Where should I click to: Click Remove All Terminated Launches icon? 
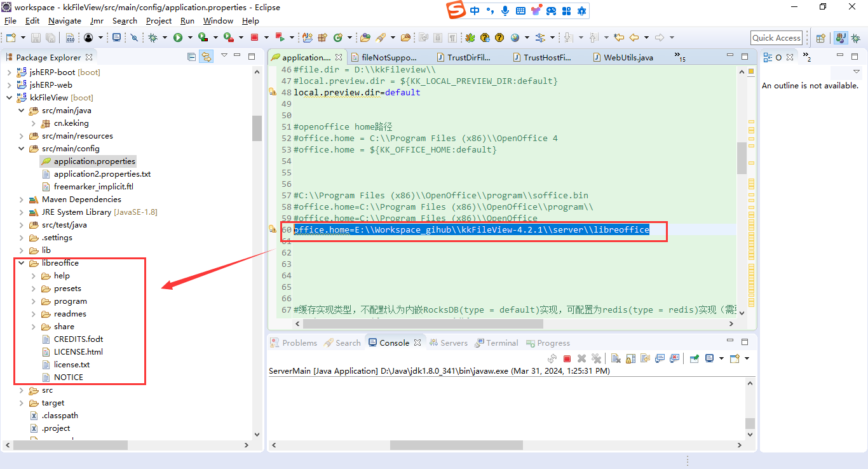pyautogui.click(x=596, y=358)
